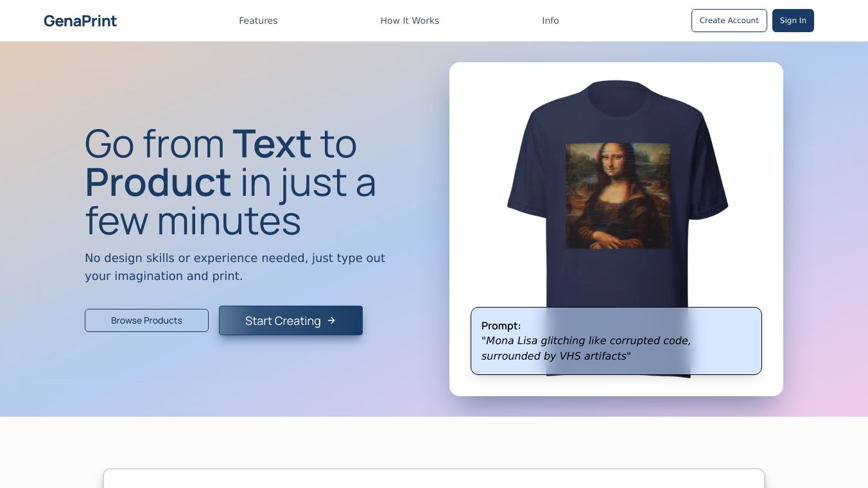Click the arrow icon in Start Creating
This screenshot has height=488, width=868.
pyautogui.click(x=331, y=320)
